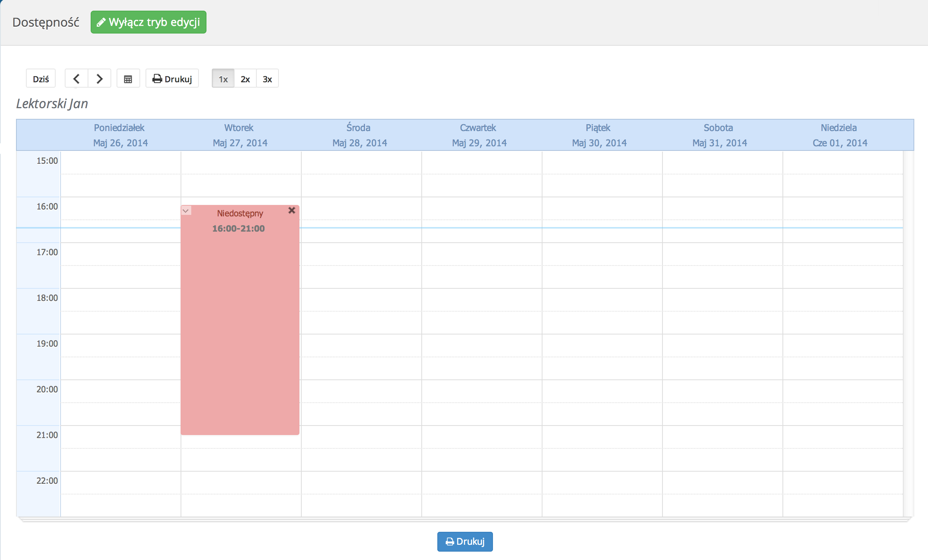The height and width of the screenshot is (560, 928).
Task: Click Środa 18:00 empty time slot
Action: [x=361, y=300]
